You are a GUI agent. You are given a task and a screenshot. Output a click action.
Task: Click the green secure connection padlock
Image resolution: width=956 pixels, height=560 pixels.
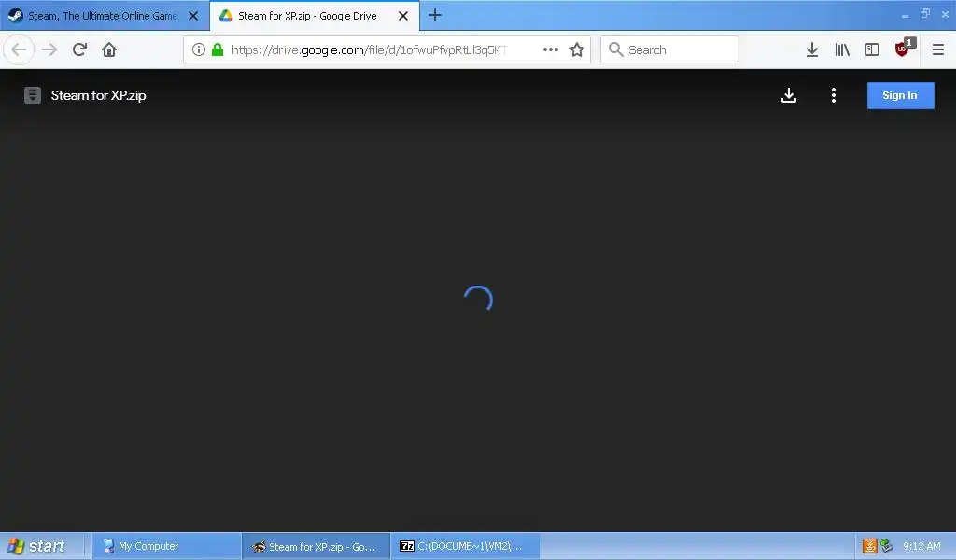pos(218,49)
